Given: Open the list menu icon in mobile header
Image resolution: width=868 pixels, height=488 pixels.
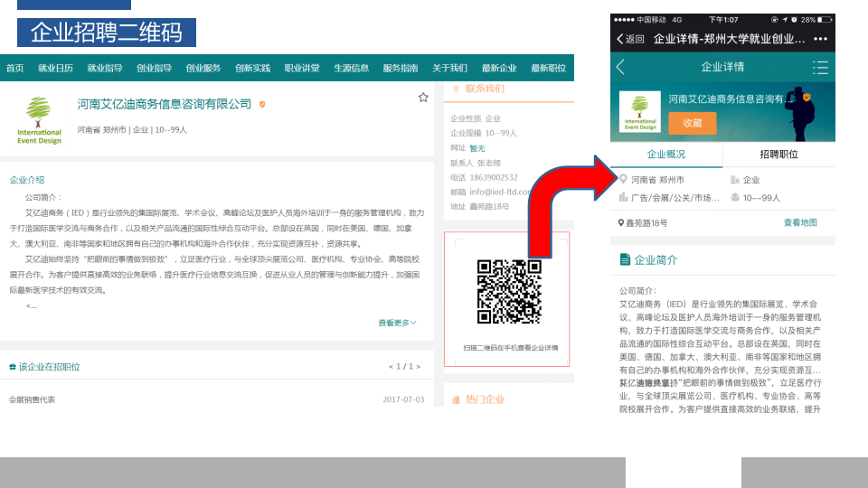Looking at the screenshot, I should click(820, 68).
